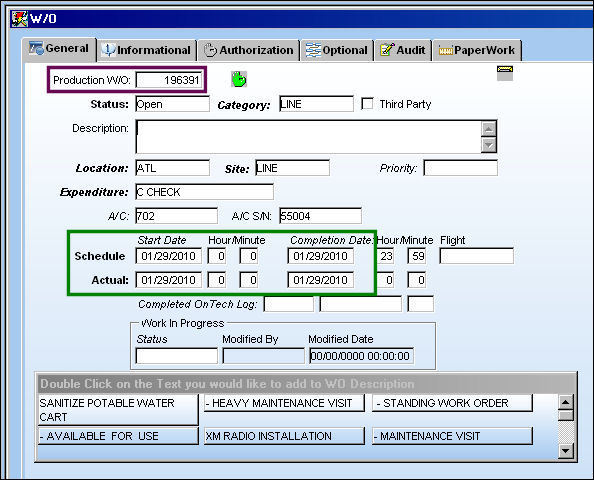Click Schedule completion hour field showing 23
Screen dimensions: 594x480
(386, 256)
